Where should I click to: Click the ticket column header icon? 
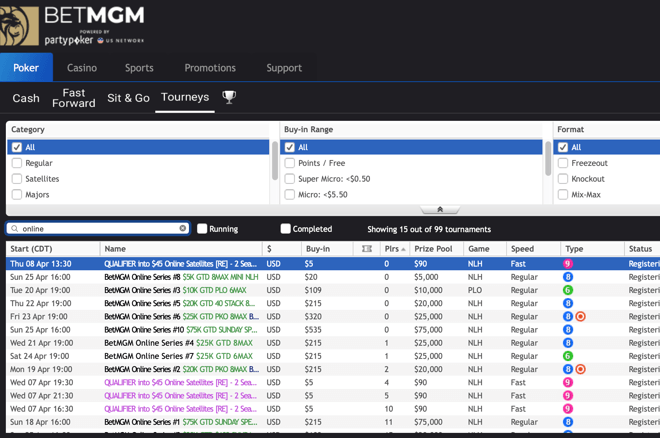pyautogui.click(x=367, y=249)
